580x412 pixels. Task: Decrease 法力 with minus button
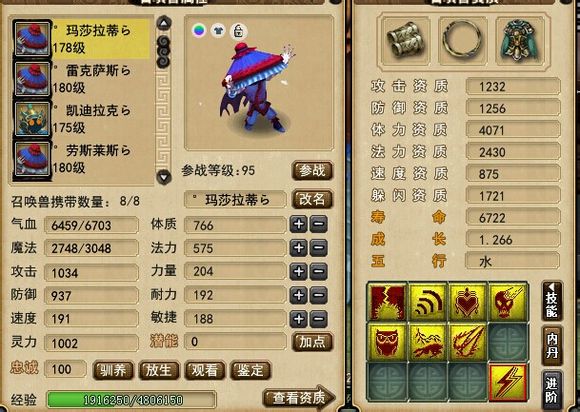pos(318,248)
